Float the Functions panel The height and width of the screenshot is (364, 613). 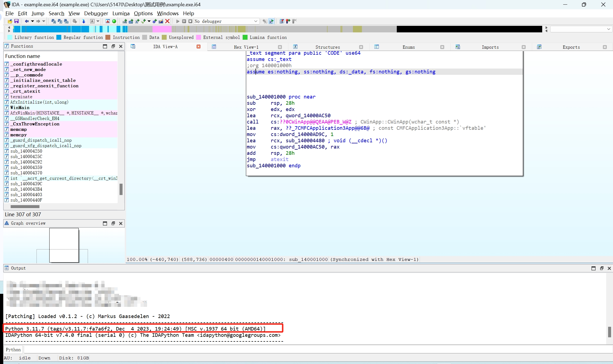click(113, 46)
